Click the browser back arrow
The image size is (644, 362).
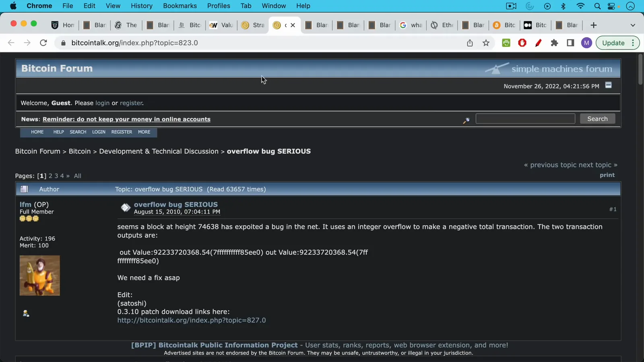point(11,43)
